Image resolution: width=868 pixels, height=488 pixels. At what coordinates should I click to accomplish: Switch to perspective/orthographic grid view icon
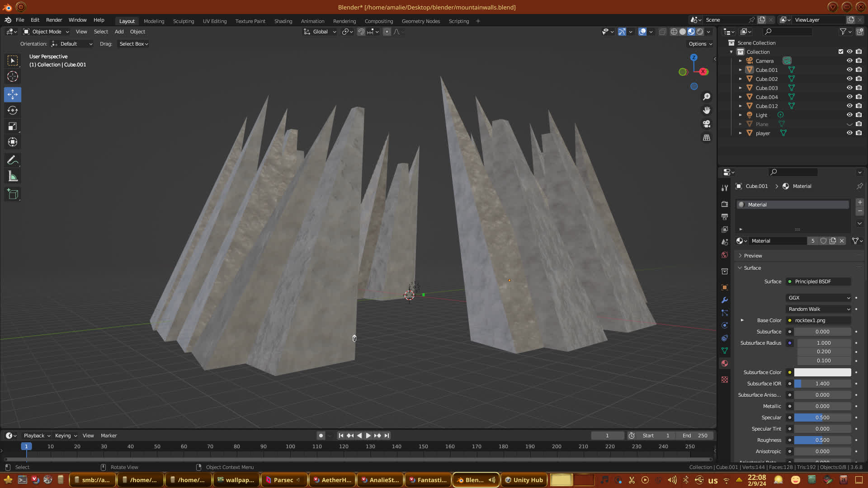pos(707,137)
